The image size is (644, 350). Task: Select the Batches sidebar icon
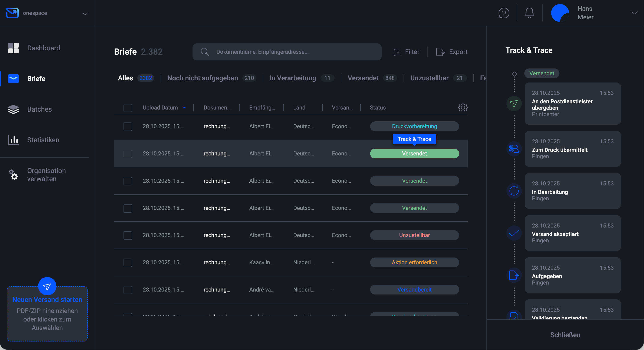[13, 109]
